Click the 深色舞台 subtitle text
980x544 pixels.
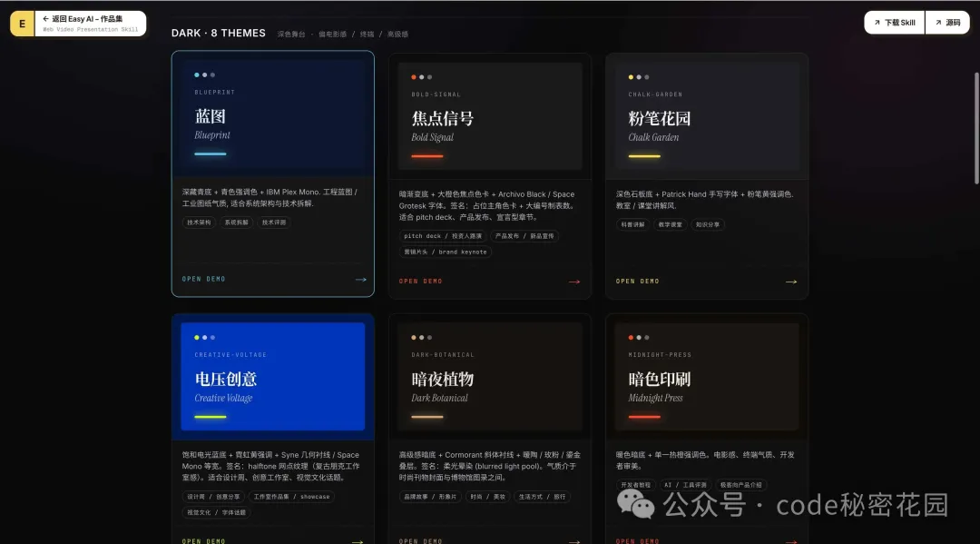291,35
